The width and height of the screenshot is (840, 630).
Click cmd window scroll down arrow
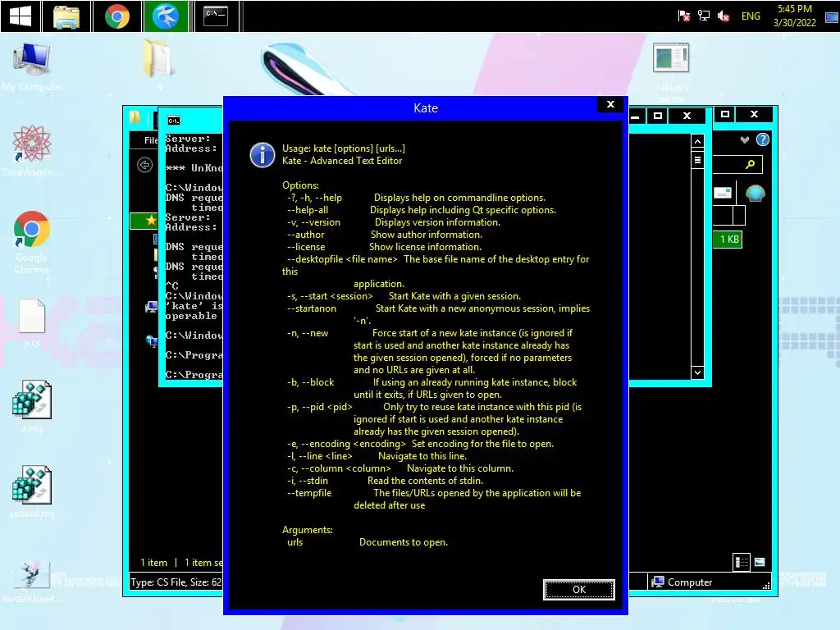tap(697, 372)
